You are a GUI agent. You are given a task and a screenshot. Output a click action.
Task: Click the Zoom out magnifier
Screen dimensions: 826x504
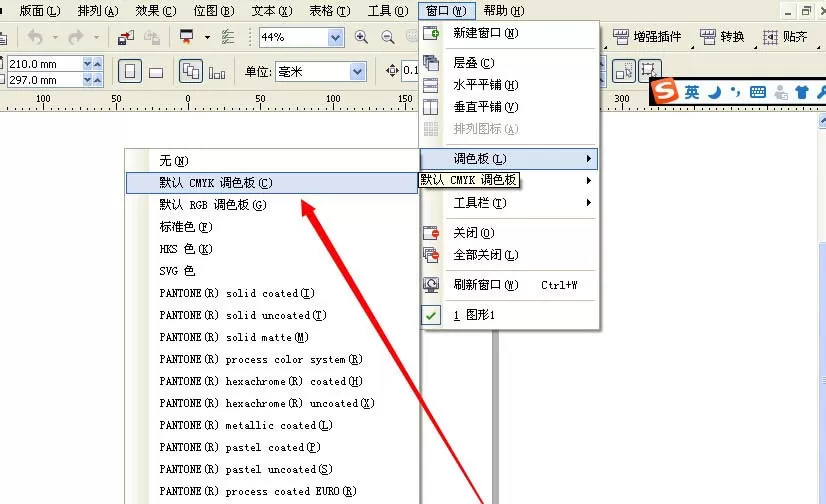(388, 37)
